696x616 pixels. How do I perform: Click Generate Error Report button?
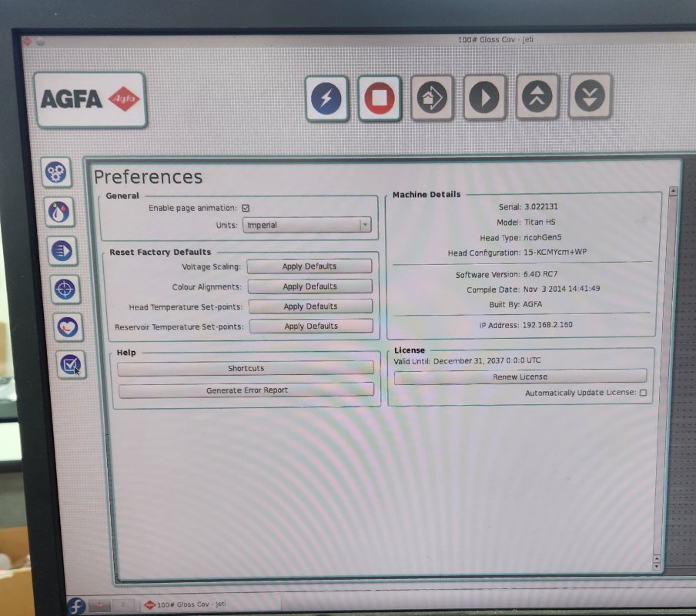247,390
